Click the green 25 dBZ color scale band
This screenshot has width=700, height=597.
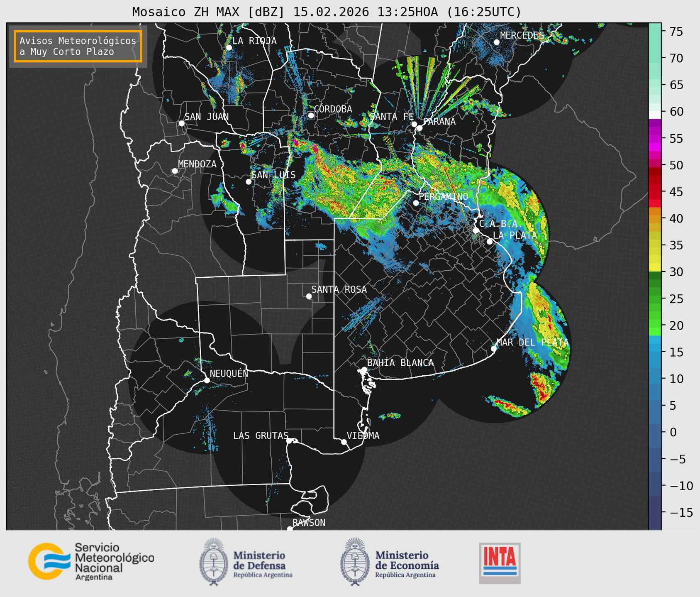(x=655, y=299)
